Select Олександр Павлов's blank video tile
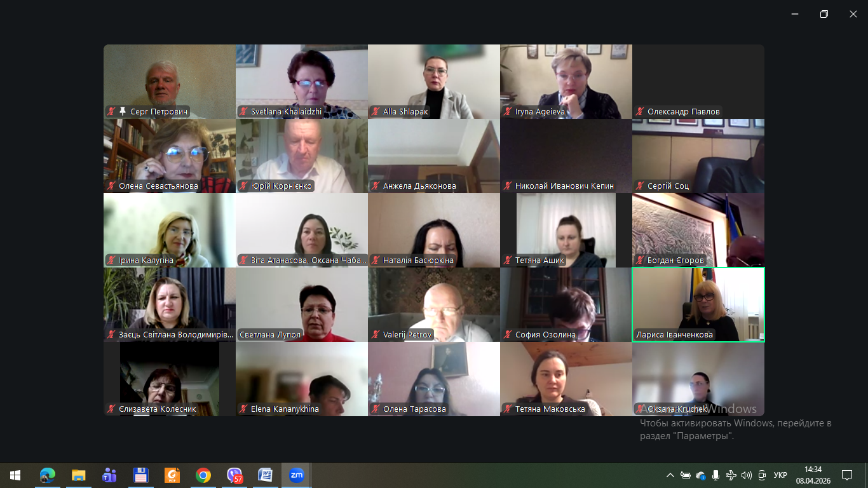Image resolution: width=868 pixels, height=488 pixels. point(698,79)
